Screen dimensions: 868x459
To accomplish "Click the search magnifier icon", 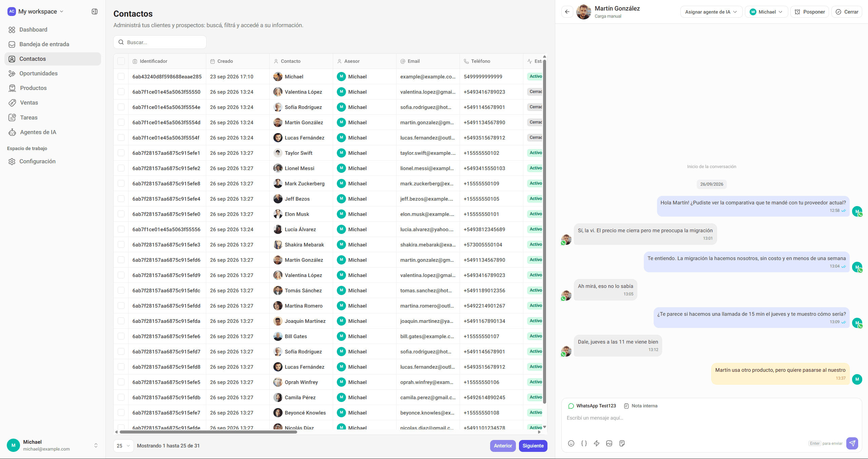I will (x=121, y=42).
